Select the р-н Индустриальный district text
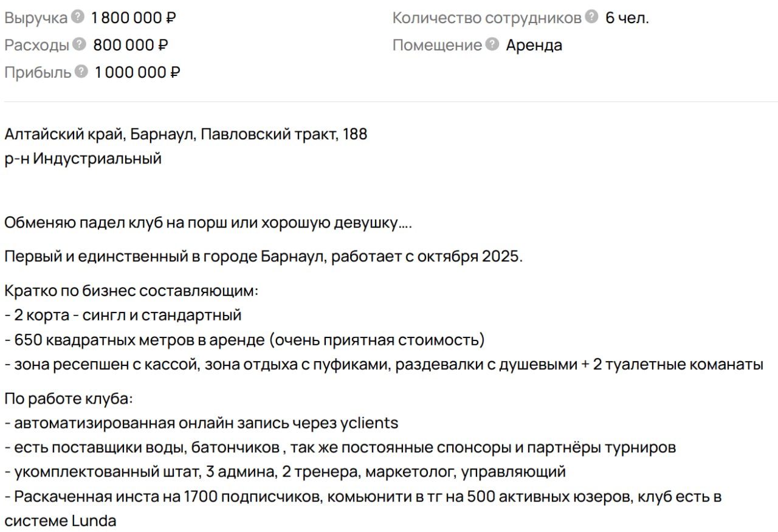Image resolution: width=778 pixels, height=532 pixels. point(83,159)
